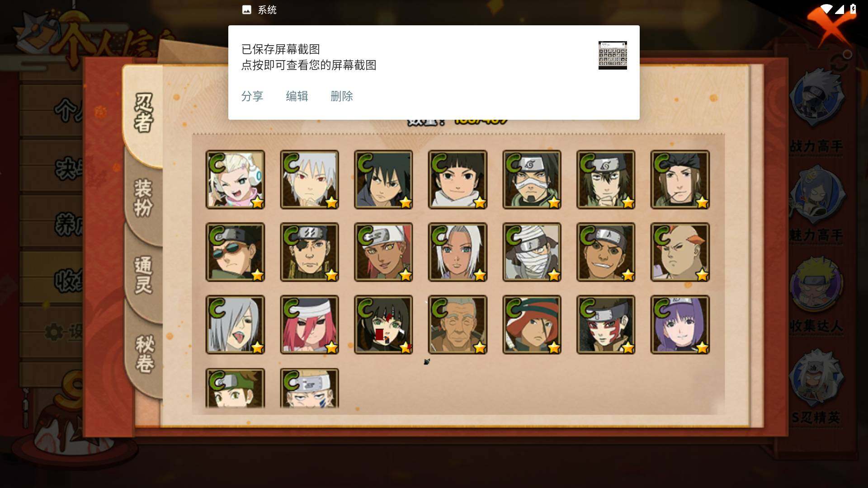Select the white-haired red-eyed ninja portrait
The image size is (868, 488).
(x=309, y=179)
